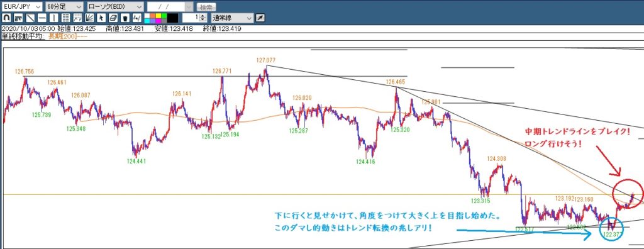Select the vertical line drawing tool
Viewport: 644px width, 249px height.
click(54, 18)
